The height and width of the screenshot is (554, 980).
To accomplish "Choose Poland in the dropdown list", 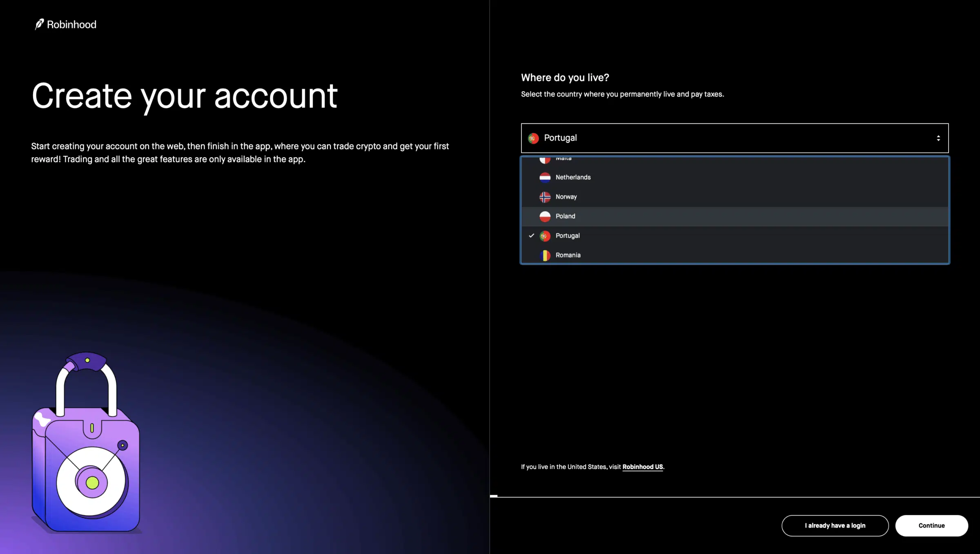I will (735, 216).
